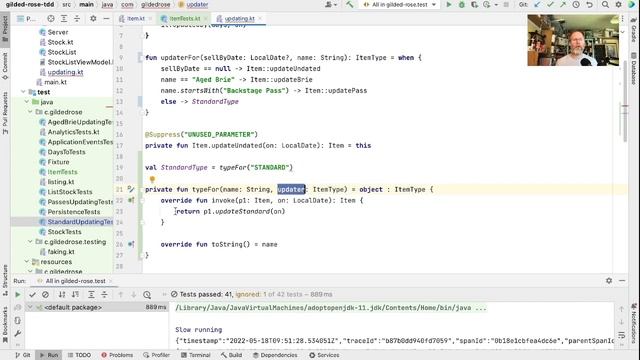Open the Pull Requests side panel
The image size is (640, 360).
(5, 112)
